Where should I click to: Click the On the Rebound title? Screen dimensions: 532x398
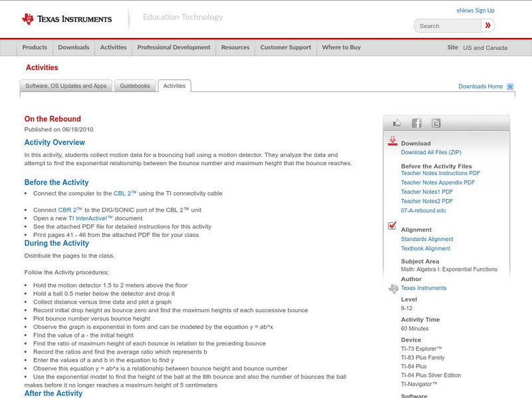click(53, 119)
